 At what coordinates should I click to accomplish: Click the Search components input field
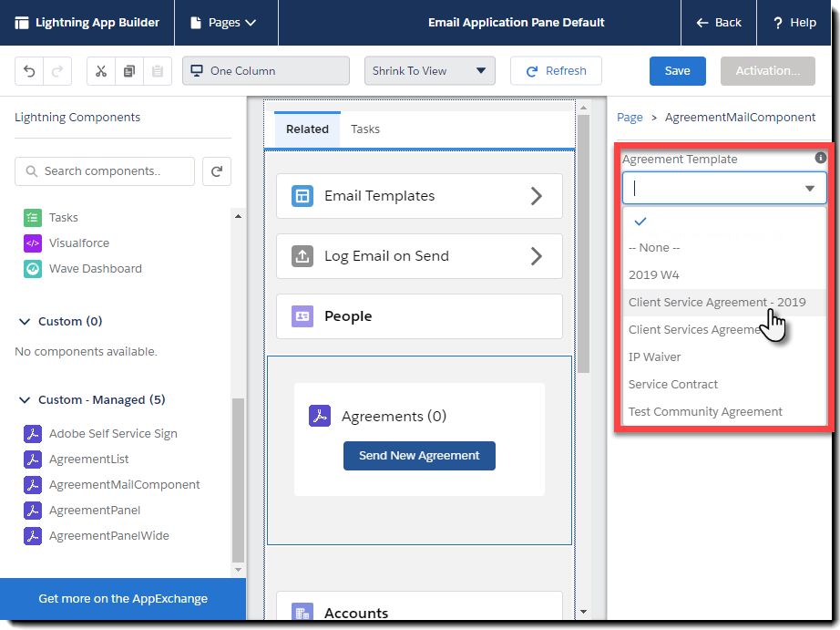tap(105, 171)
